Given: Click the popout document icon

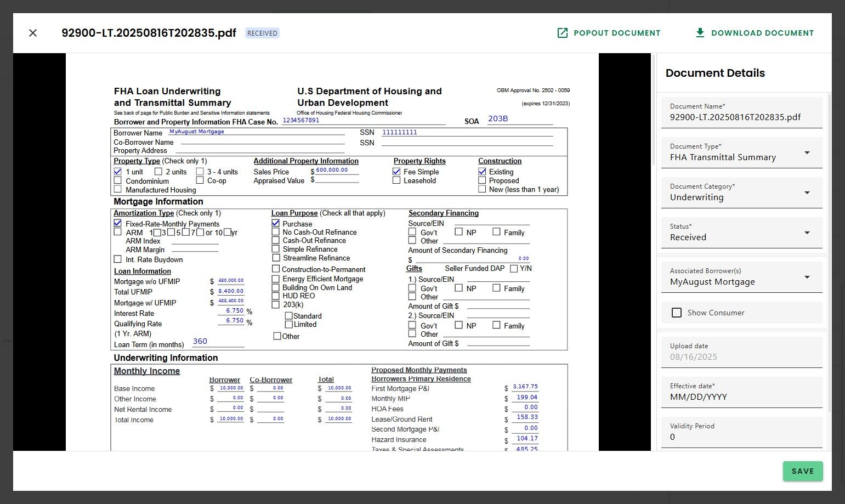Looking at the screenshot, I should [562, 33].
